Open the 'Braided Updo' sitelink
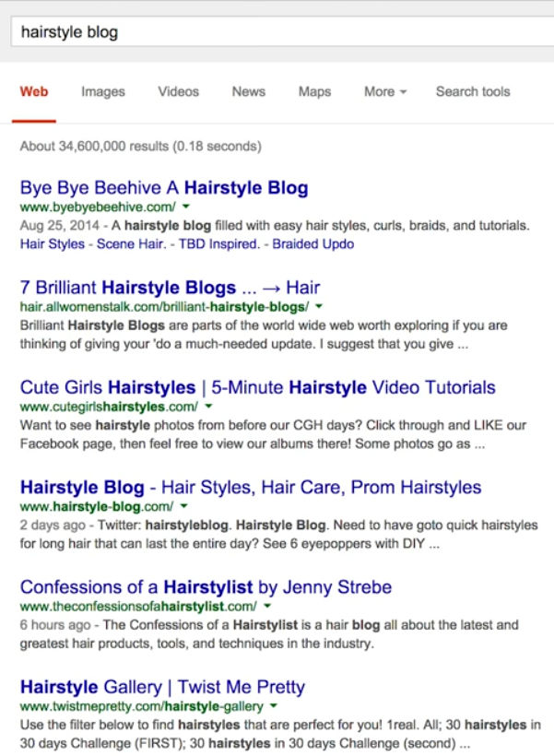This screenshot has width=554, height=756. click(x=312, y=244)
